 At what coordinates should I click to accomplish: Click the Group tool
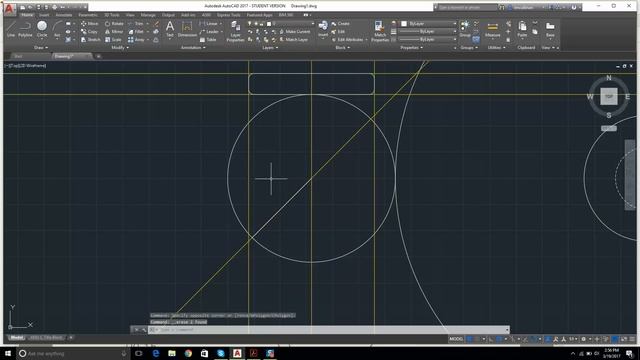[465, 29]
